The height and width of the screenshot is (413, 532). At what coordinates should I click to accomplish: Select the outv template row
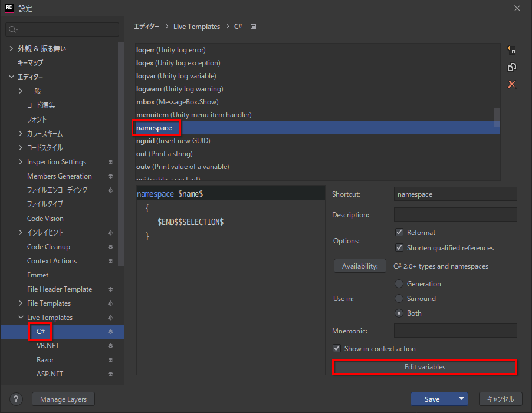pos(317,167)
